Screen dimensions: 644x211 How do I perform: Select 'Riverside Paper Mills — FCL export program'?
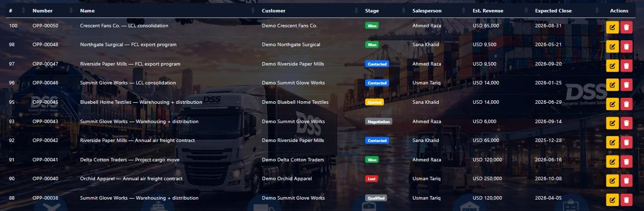[130, 64]
